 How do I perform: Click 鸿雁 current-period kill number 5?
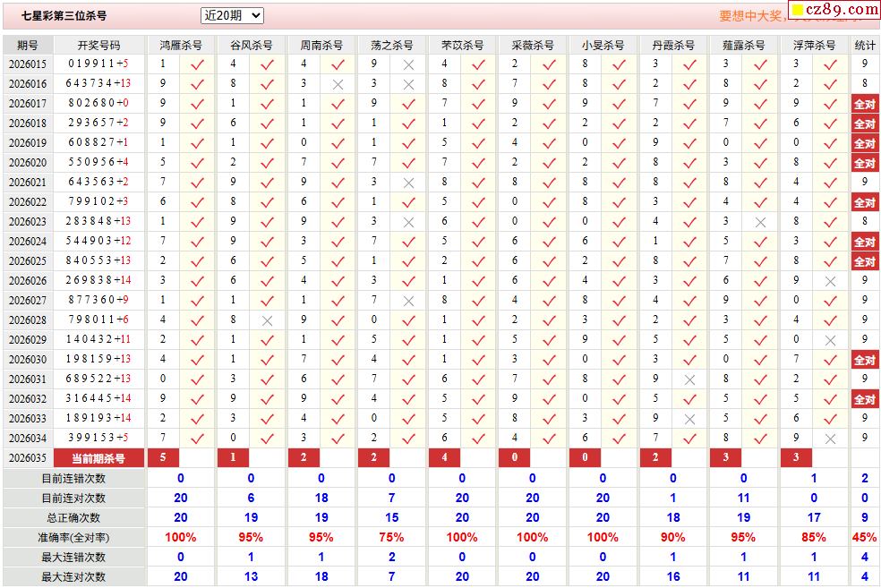(x=163, y=457)
